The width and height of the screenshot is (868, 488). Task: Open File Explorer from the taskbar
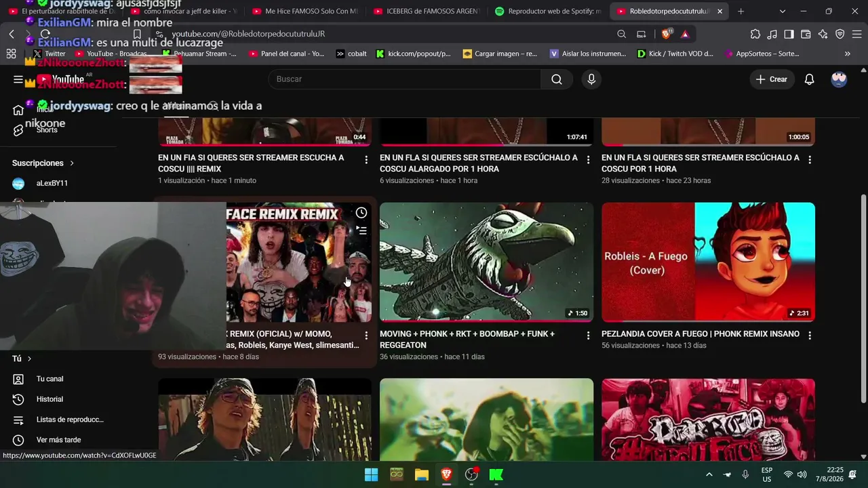pyautogui.click(x=422, y=474)
